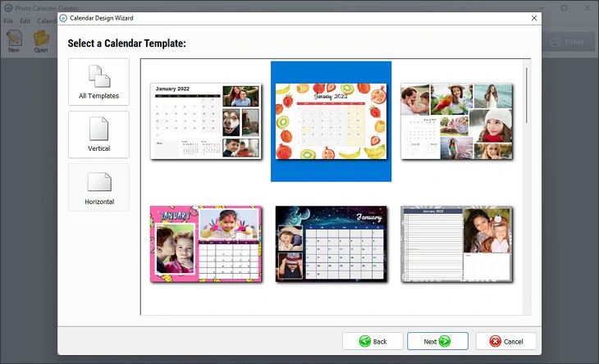Screen dimensions: 599x364
Task: Click the New toolbar icon
Action: click(14, 40)
